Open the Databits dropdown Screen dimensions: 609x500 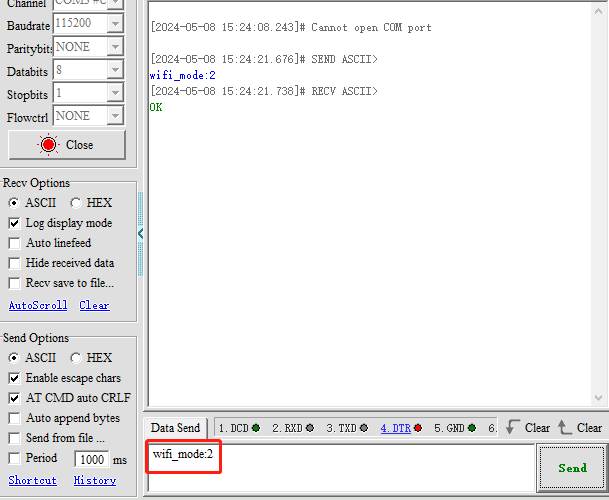point(115,70)
